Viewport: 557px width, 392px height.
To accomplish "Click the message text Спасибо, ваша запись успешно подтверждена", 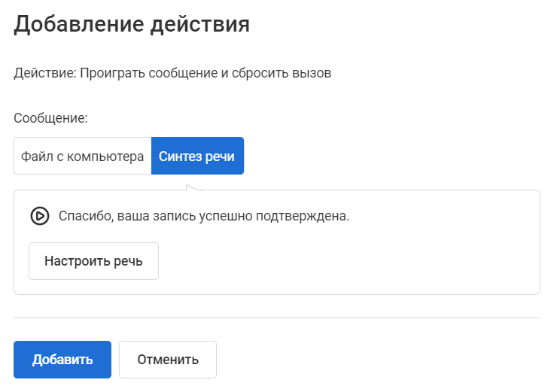I will coord(204,216).
